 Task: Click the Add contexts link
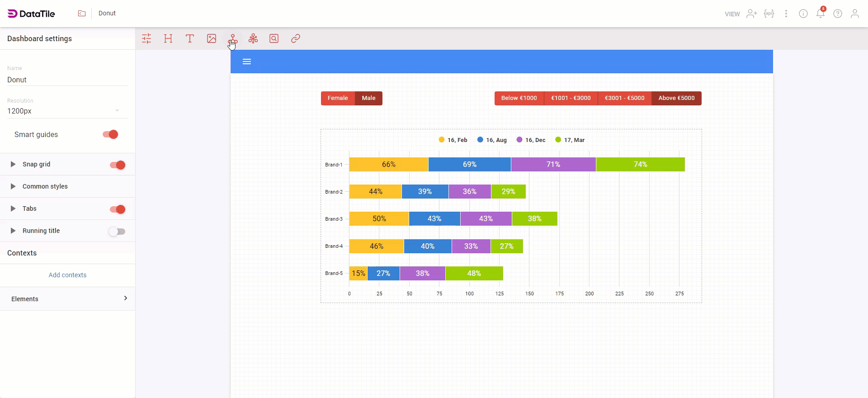coord(67,275)
